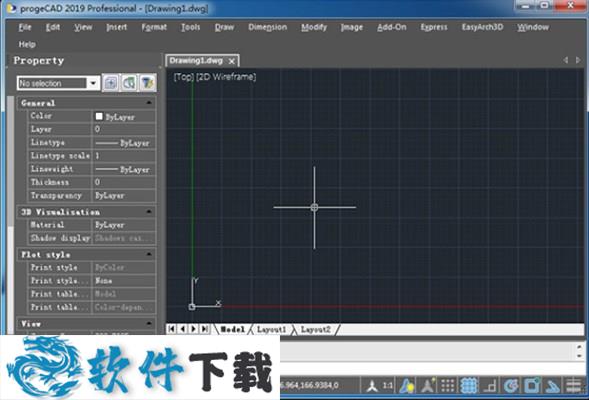This screenshot has height=400, width=589.
Task: Open the View menu
Action: point(83,27)
